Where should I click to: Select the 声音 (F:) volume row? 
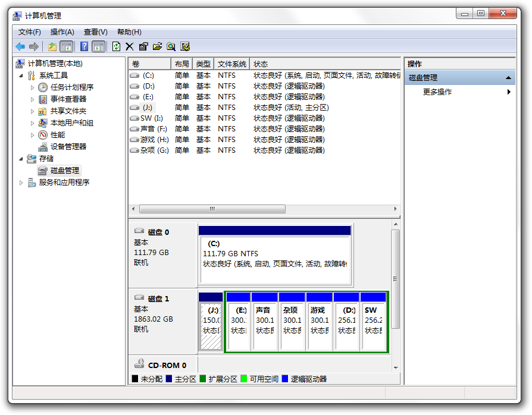point(154,129)
